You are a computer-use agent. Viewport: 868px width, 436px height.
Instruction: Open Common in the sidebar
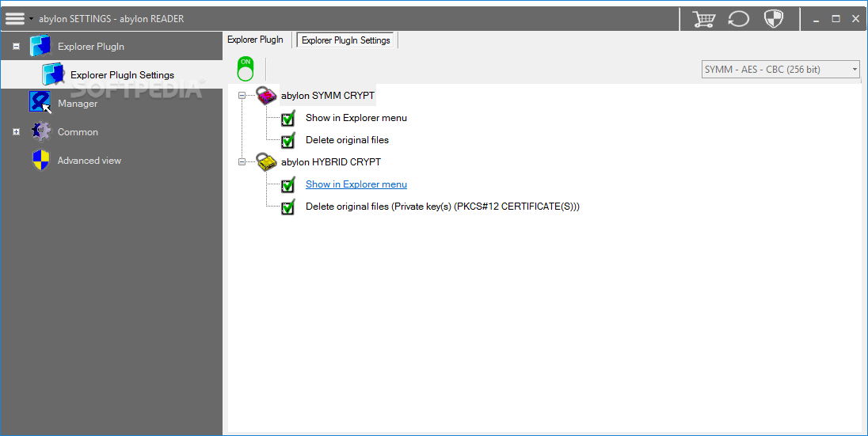[78, 131]
